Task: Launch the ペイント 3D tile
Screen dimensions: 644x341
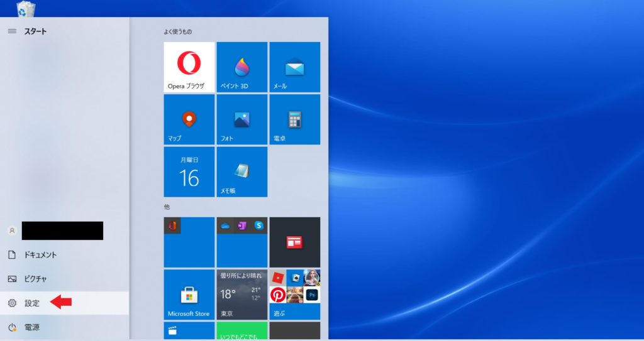Action: 242,67
